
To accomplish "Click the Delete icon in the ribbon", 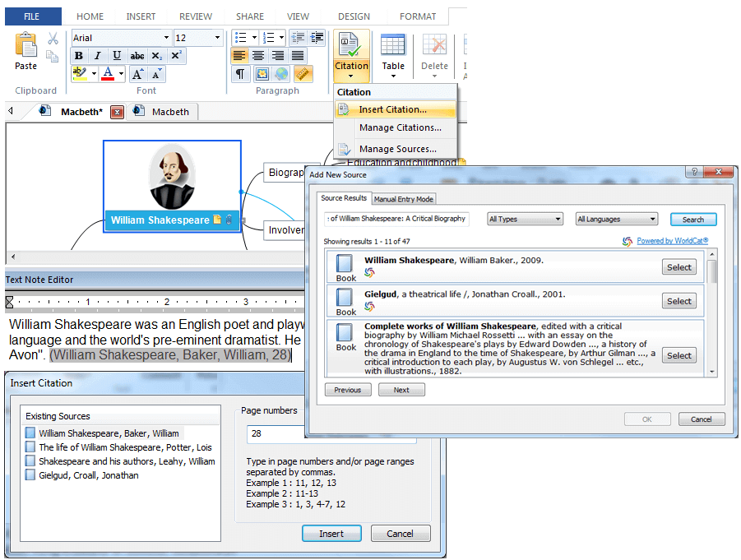I will [x=434, y=45].
